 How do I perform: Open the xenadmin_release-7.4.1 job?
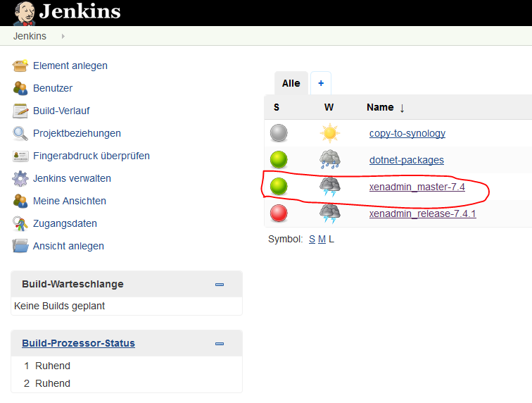pyautogui.click(x=422, y=213)
